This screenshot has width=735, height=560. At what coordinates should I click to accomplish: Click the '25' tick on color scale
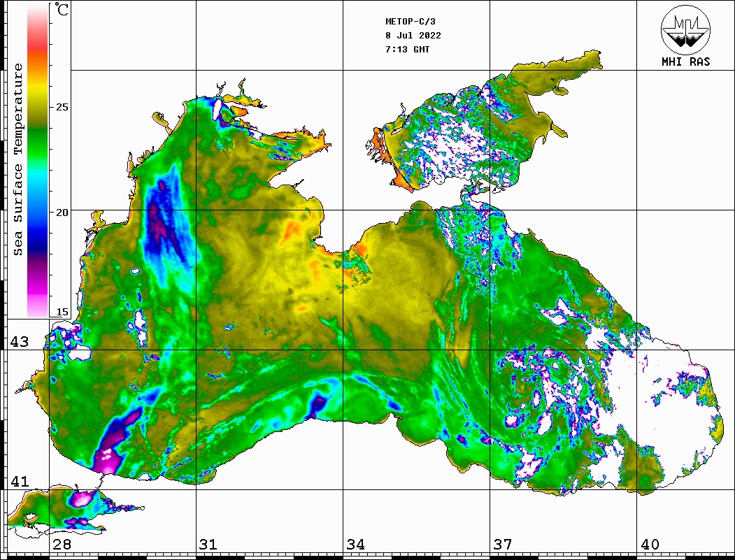pyautogui.click(x=62, y=107)
